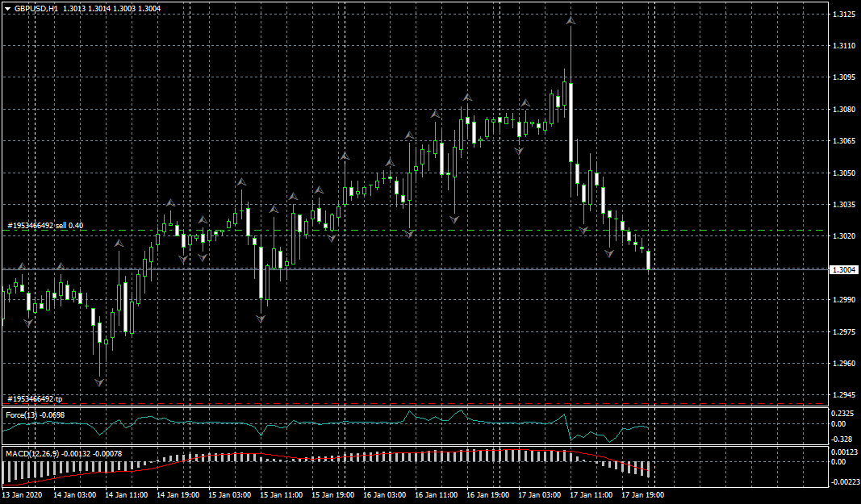
Task: Click the -0.328 Force index scale value
Action: [842, 439]
